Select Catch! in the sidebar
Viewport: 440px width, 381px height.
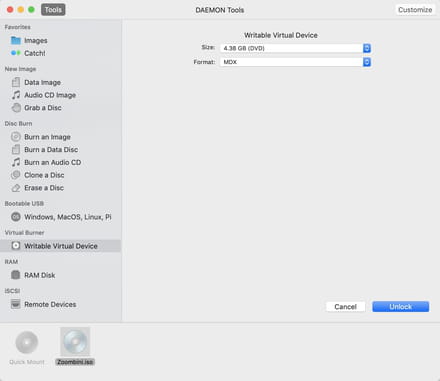tap(35, 53)
